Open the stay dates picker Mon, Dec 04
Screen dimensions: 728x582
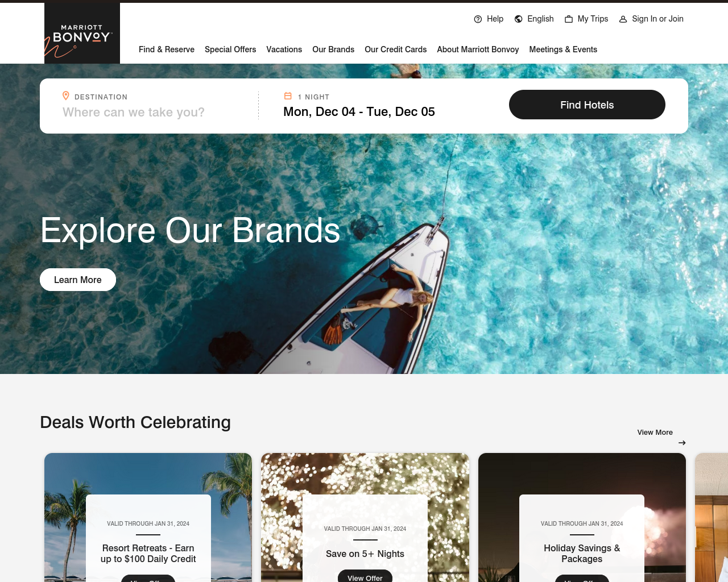coord(359,112)
